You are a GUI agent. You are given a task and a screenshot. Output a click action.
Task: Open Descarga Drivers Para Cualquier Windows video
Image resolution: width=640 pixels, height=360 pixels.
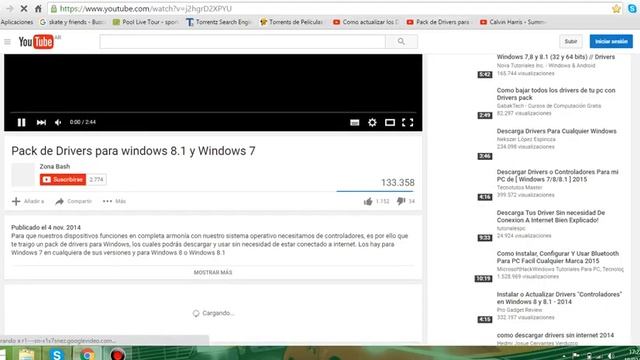pyautogui.click(x=556, y=131)
